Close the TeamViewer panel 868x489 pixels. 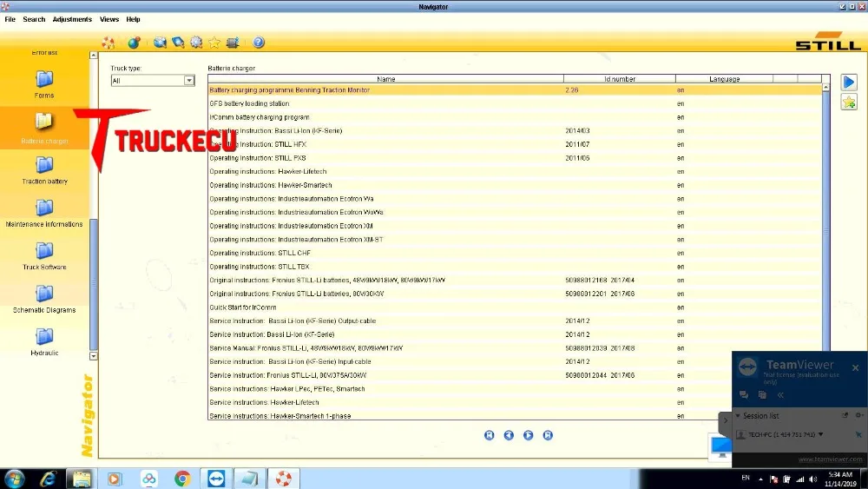pos(855,367)
